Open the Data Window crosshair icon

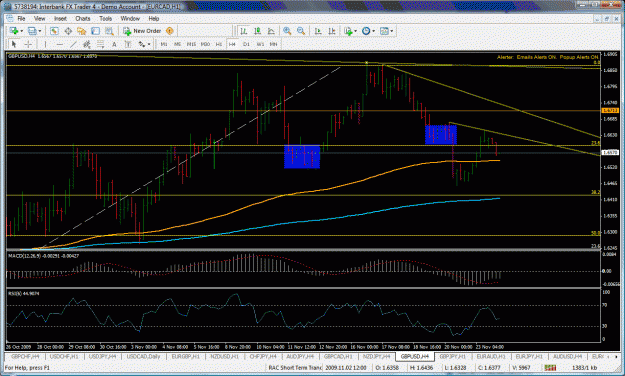[x=68, y=31]
